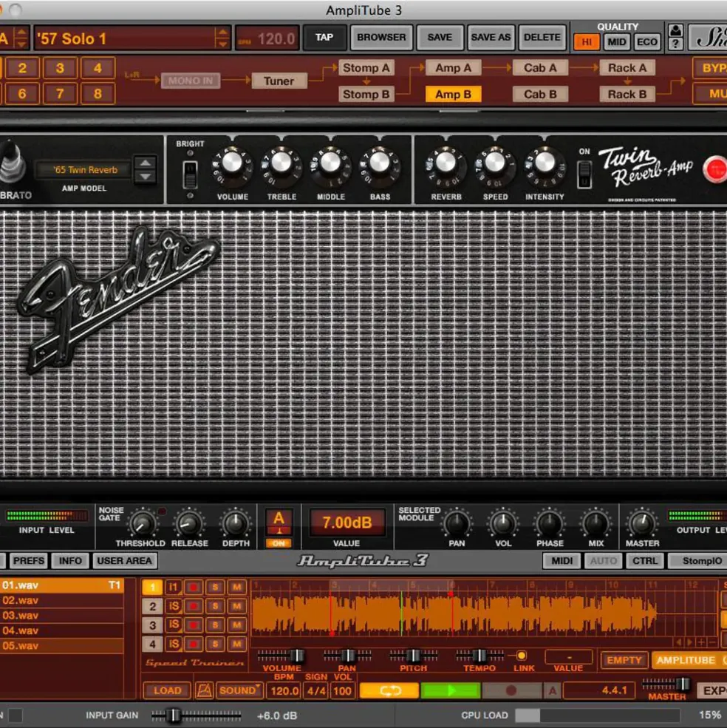Viewport: 727px width, 728px height.
Task: Click the red amp pilot light
Action: (714, 169)
